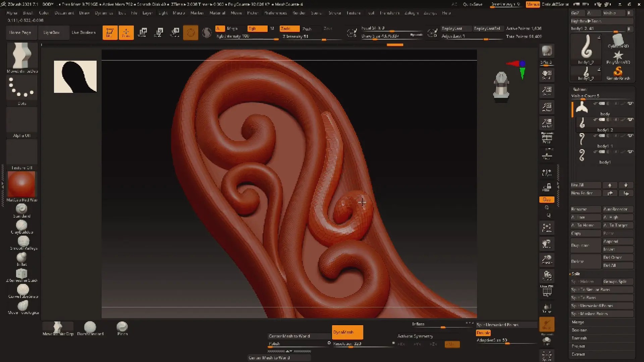Select the Move transform tool icon

click(x=142, y=33)
